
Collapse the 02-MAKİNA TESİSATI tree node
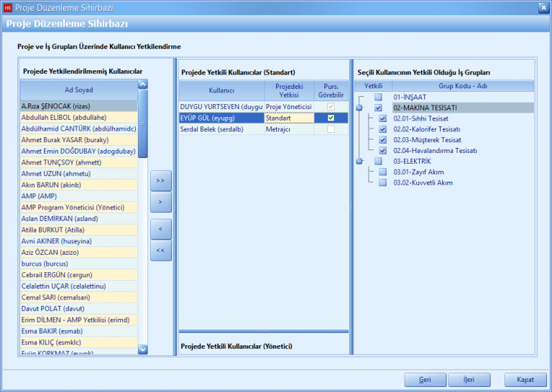coord(359,108)
